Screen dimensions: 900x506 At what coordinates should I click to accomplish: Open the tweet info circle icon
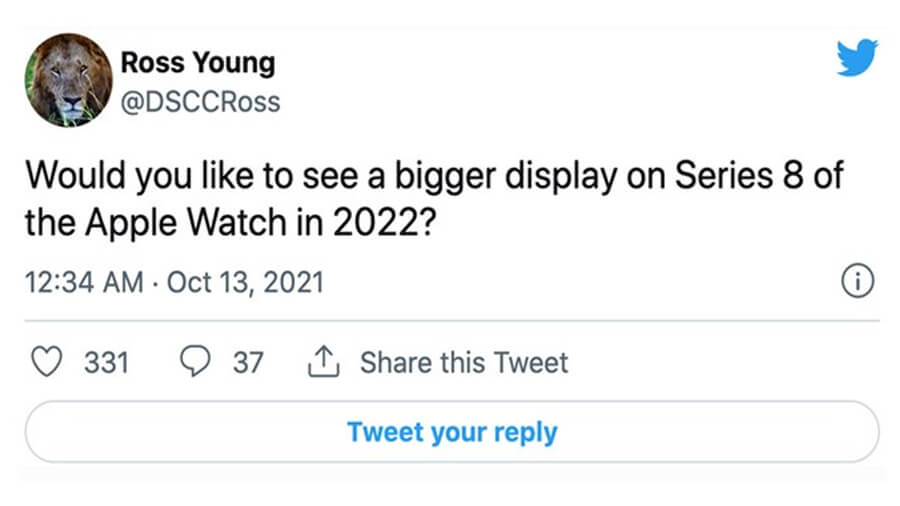[854, 282]
